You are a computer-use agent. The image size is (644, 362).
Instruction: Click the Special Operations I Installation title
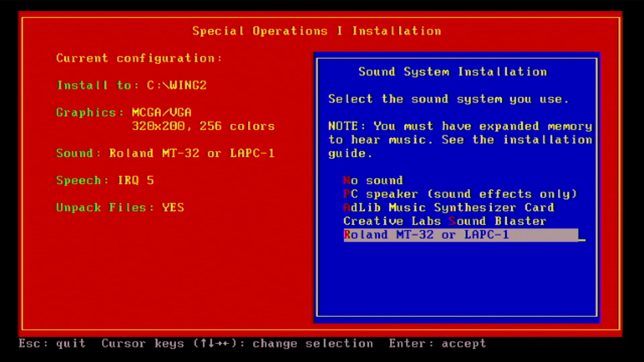pos(316,31)
